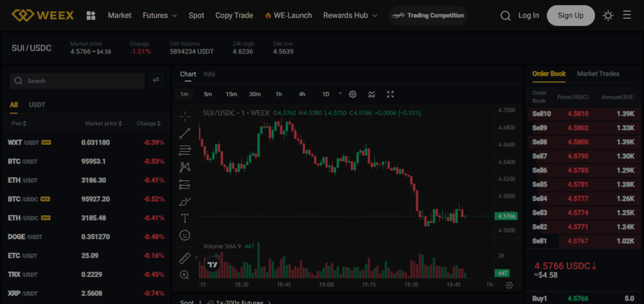Screen dimensions: 644x304
Task: Sort by Change column
Action: pos(149,123)
